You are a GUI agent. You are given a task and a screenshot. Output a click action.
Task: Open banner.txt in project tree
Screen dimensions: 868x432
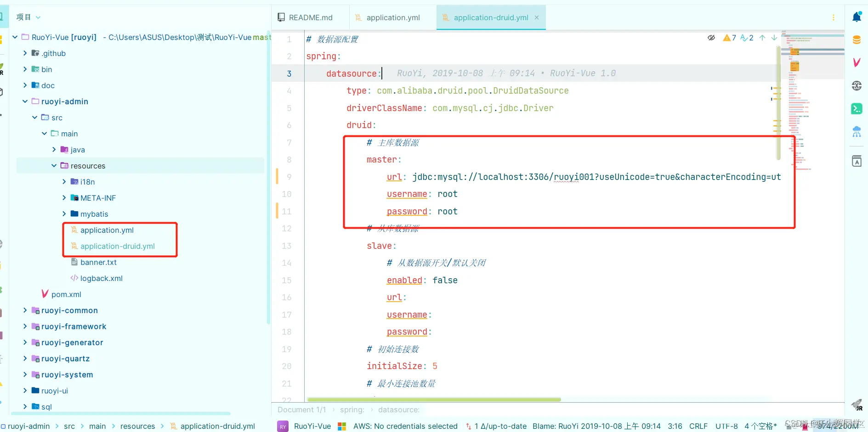[98, 262]
